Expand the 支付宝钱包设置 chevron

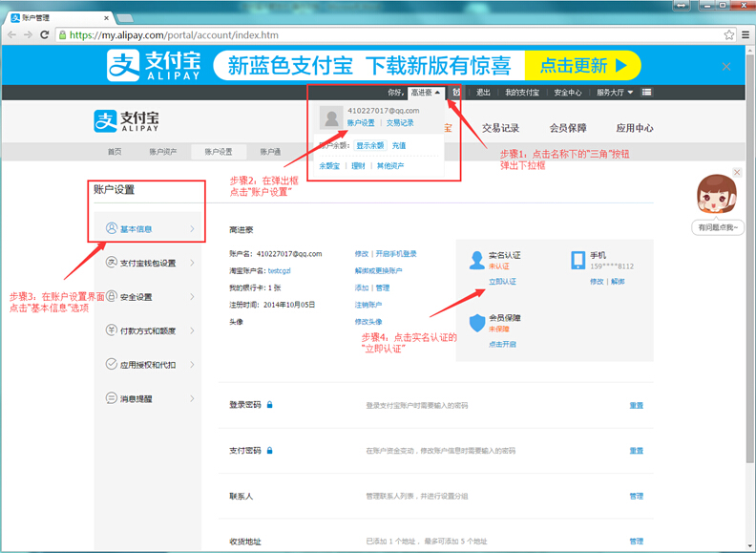(192, 263)
